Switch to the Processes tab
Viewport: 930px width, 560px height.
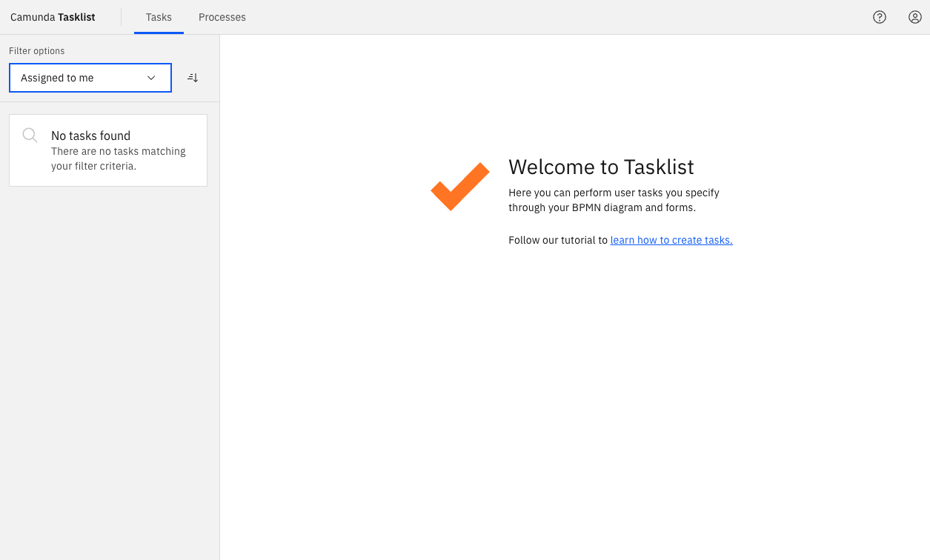click(222, 17)
